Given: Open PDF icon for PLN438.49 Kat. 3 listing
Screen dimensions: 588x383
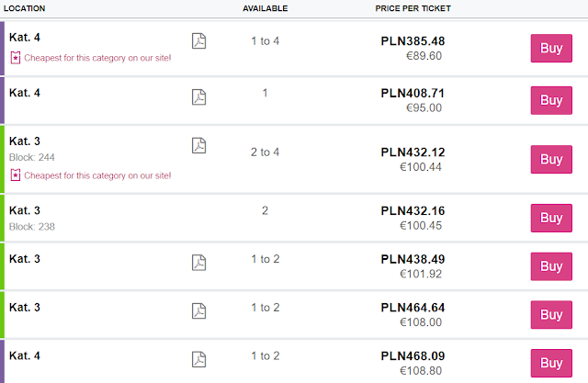Looking at the screenshot, I should 198,262.
